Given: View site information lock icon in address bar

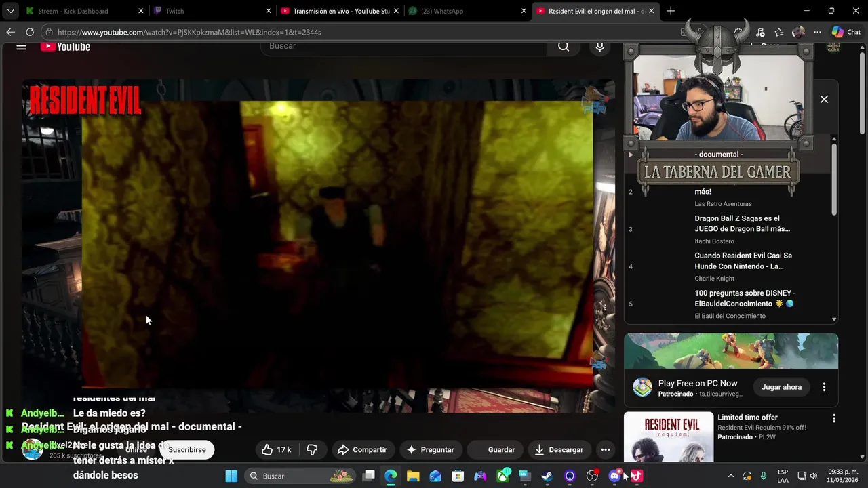Looking at the screenshot, I should [x=48, y=32].
